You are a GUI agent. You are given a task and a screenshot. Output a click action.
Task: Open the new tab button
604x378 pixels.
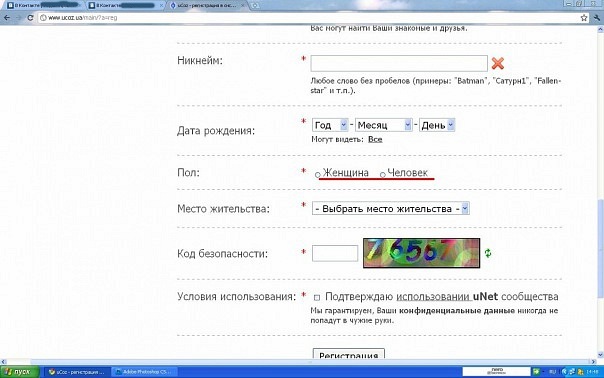coord(255,5)
